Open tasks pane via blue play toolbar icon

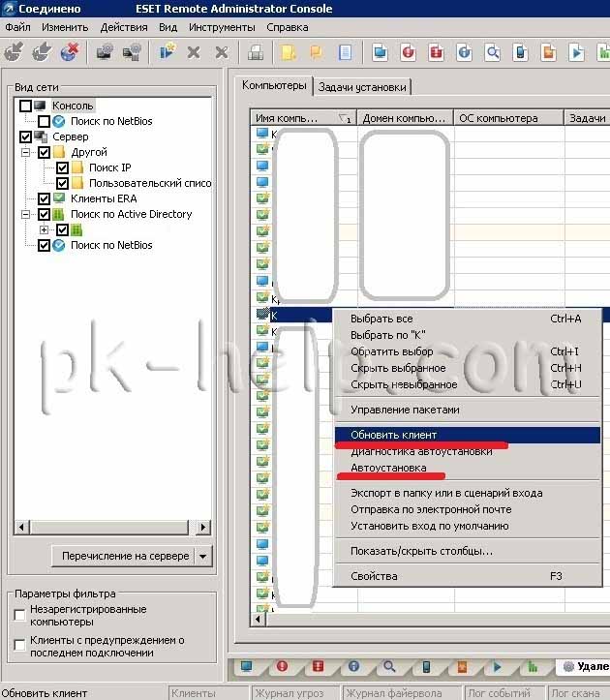click(x=576, y=52)
